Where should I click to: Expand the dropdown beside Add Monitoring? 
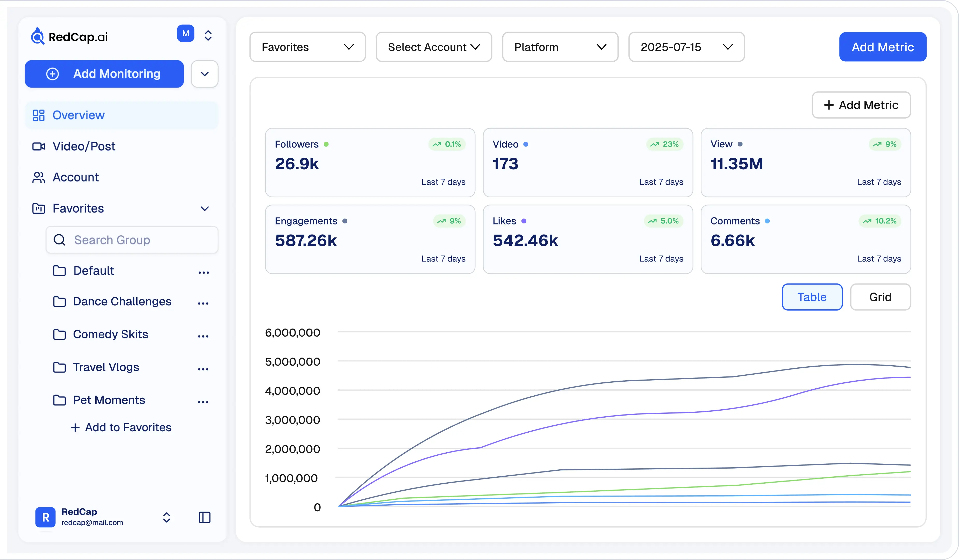click(205, 74)
